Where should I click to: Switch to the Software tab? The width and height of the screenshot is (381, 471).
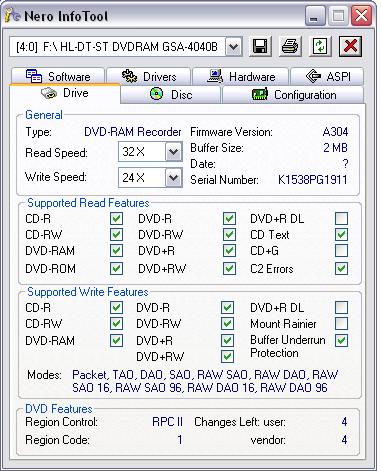58,76
